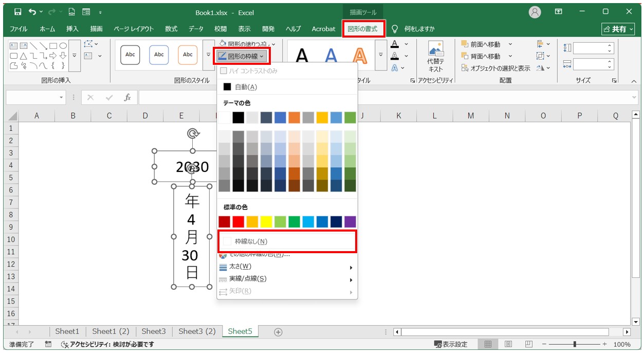Viewport: 644px width, 353px height.
Task: Open the Bring Forward (前面へ移動) dropdown arrow
Action: tap(510, 44)
